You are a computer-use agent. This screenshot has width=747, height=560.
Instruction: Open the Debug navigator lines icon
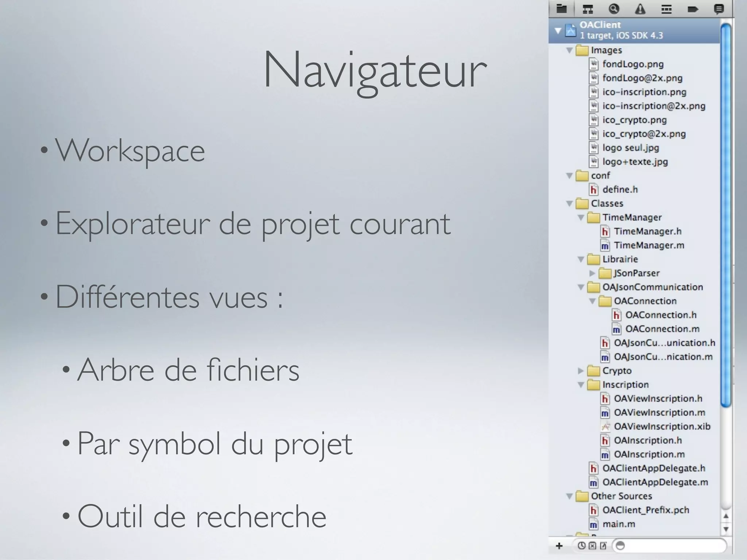click(x=666, y=9)
